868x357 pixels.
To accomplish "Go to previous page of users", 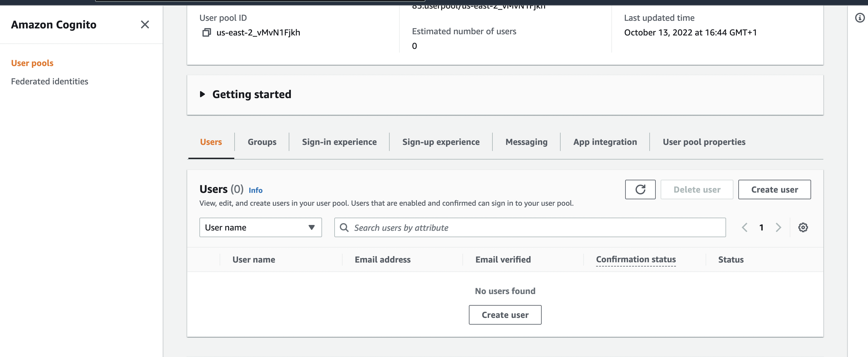I will coord(745,227).
